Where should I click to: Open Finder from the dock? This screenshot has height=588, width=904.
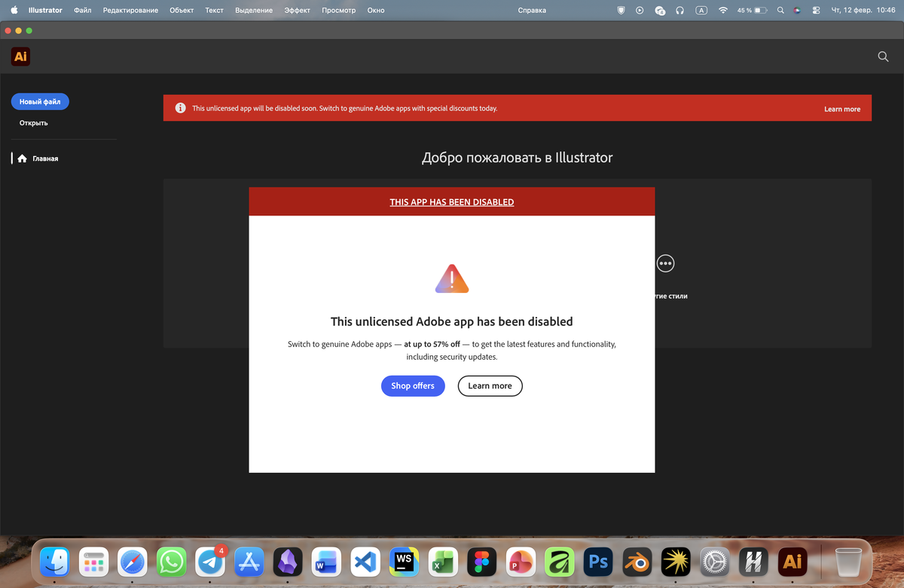coord(55,562)
